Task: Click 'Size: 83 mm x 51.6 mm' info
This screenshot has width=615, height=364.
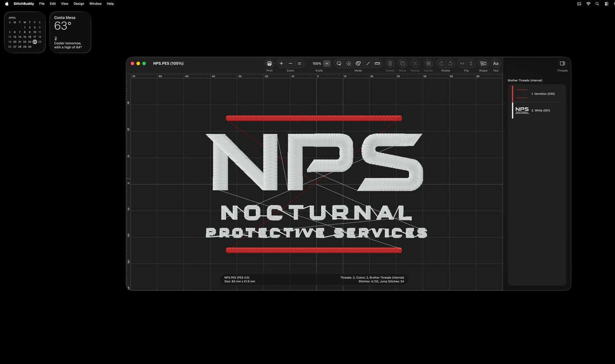Action: [240, 281]
